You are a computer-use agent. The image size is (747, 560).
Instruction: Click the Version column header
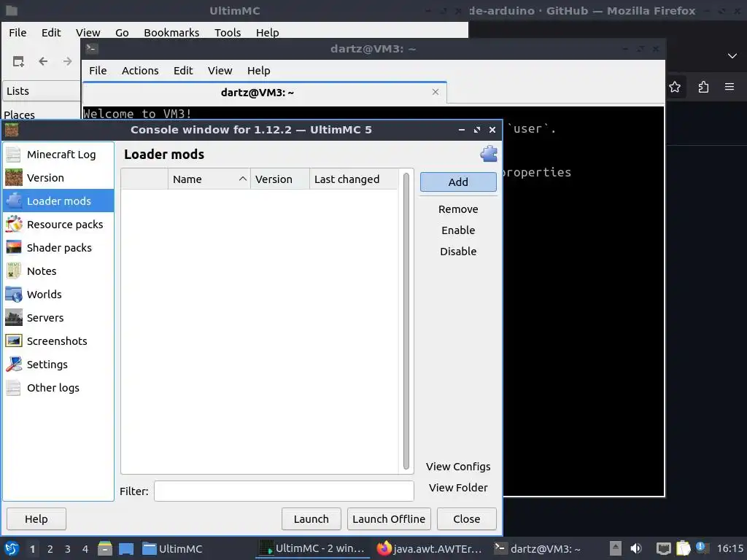279,179
